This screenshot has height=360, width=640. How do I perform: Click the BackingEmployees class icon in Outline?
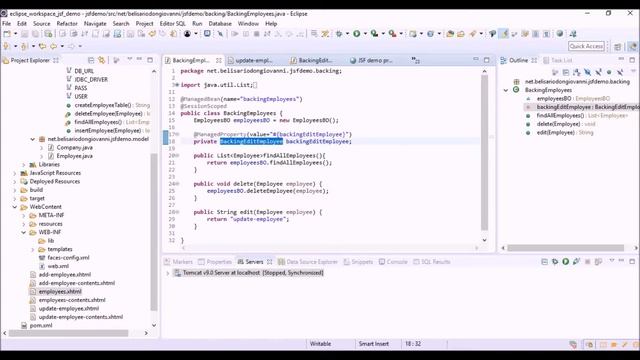(x=516, y=90)
